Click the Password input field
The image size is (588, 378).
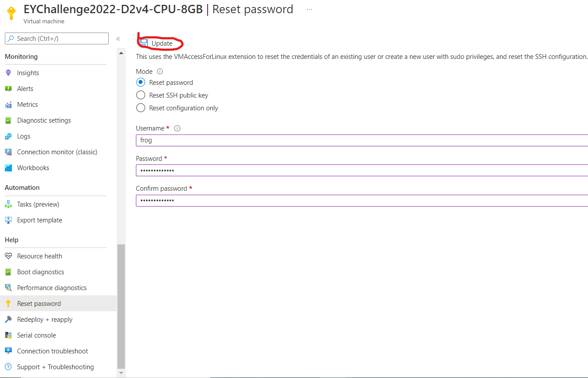click(362, 171)
